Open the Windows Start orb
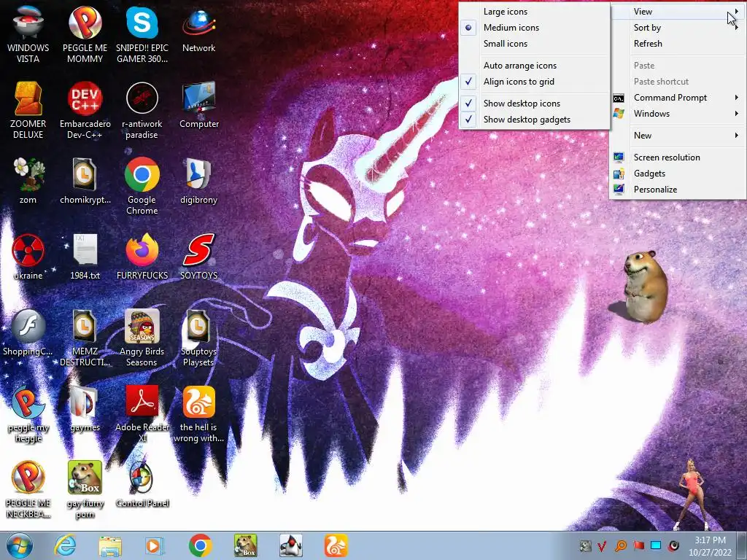747x560 pixels. point(19,545)
